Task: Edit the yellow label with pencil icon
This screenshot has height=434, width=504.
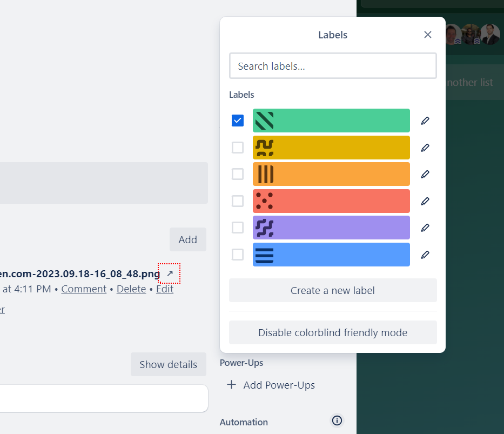Action: [x=425, y=148]
